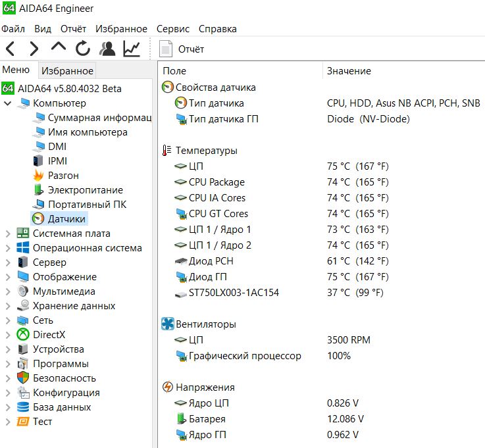Expand the Сеть tree node
Image resolution: width=485 pixels, height=448 pixels.
(8, 320)
